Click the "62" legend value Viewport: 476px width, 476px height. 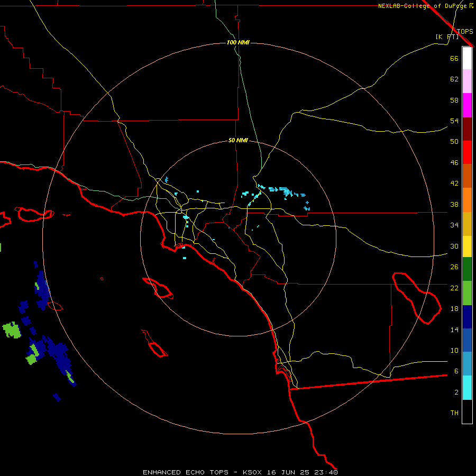454,79
